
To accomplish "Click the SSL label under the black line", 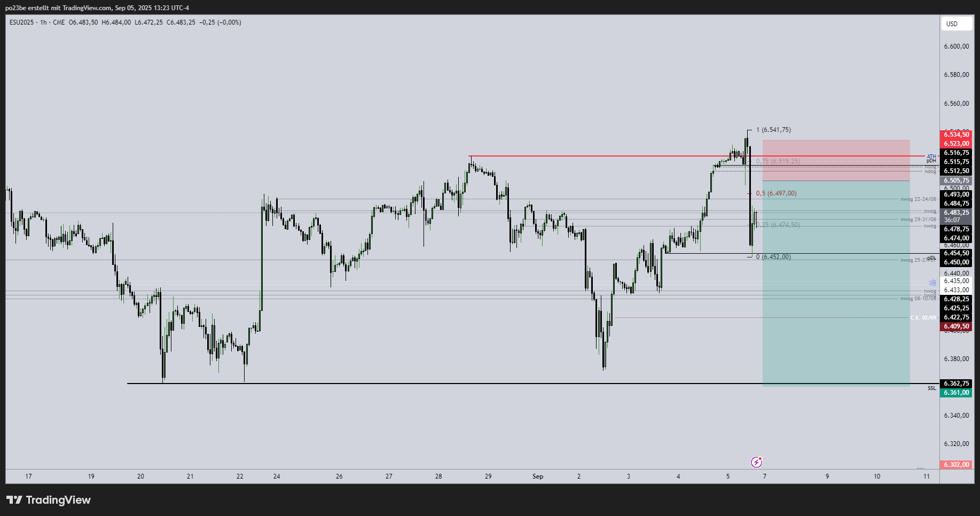I will (x=931, y=388).
